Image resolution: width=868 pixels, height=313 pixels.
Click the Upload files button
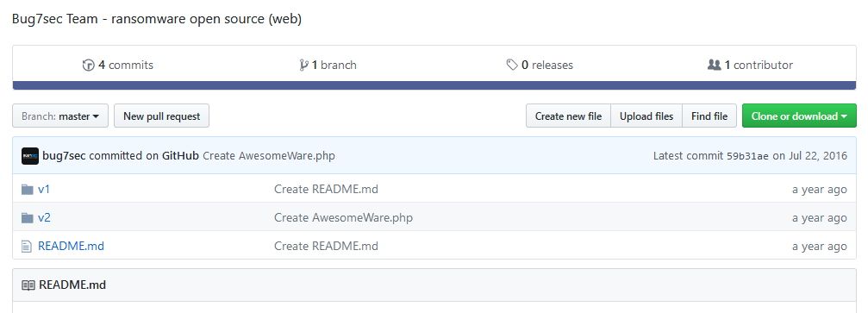(646, 116)
